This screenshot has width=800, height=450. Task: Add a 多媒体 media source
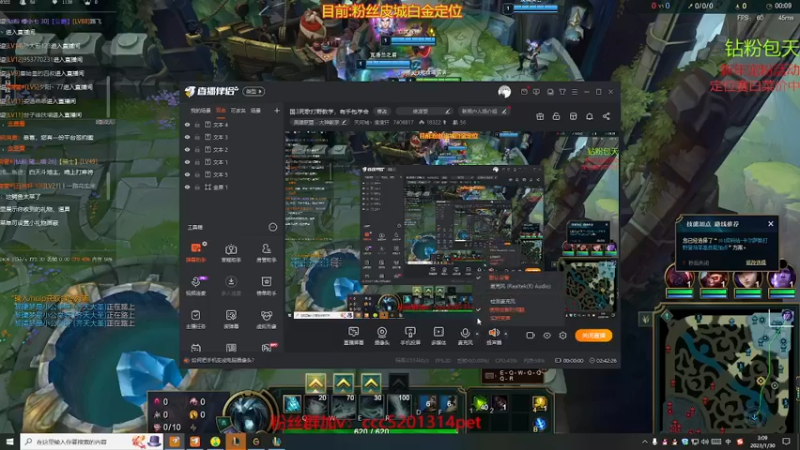point(438,336)
